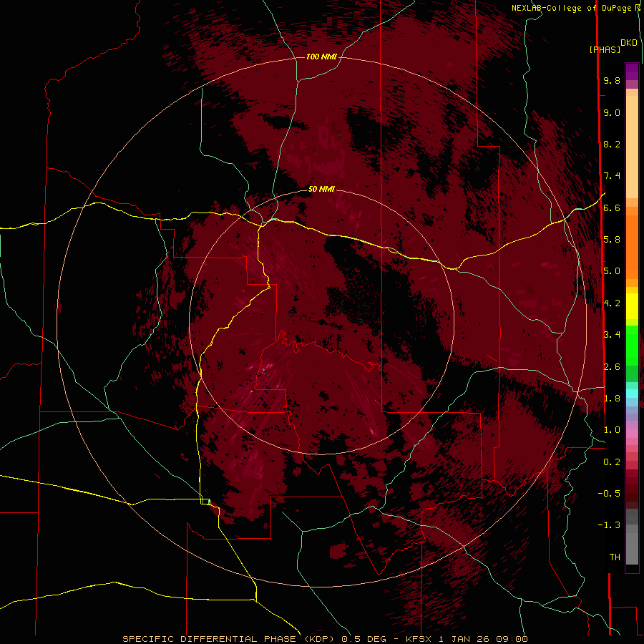
Task: Click the 1 JAN 26 date text
Action: pos(464,639)
